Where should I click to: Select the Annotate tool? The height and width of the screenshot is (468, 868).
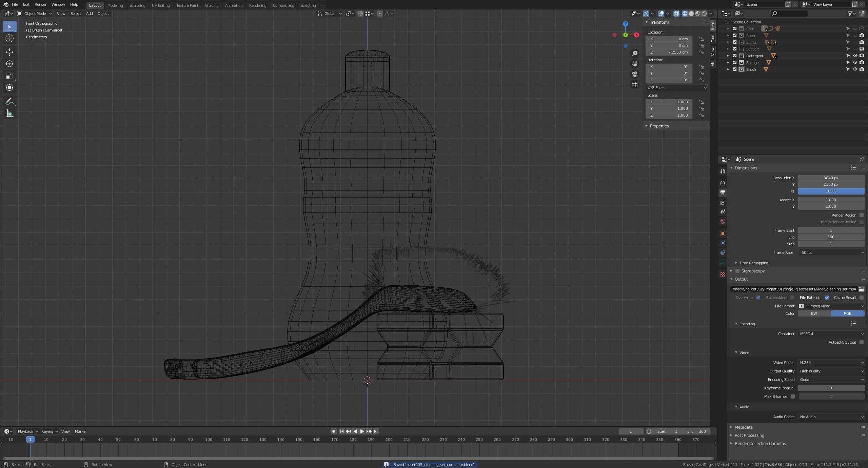pos(9,101)
